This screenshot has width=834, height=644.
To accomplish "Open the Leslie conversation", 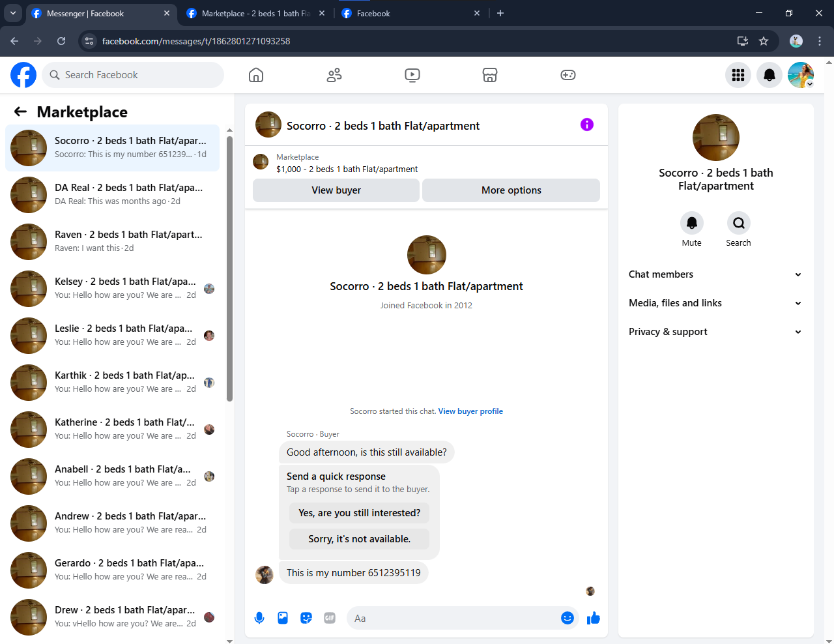I will (x=112, y=336).
